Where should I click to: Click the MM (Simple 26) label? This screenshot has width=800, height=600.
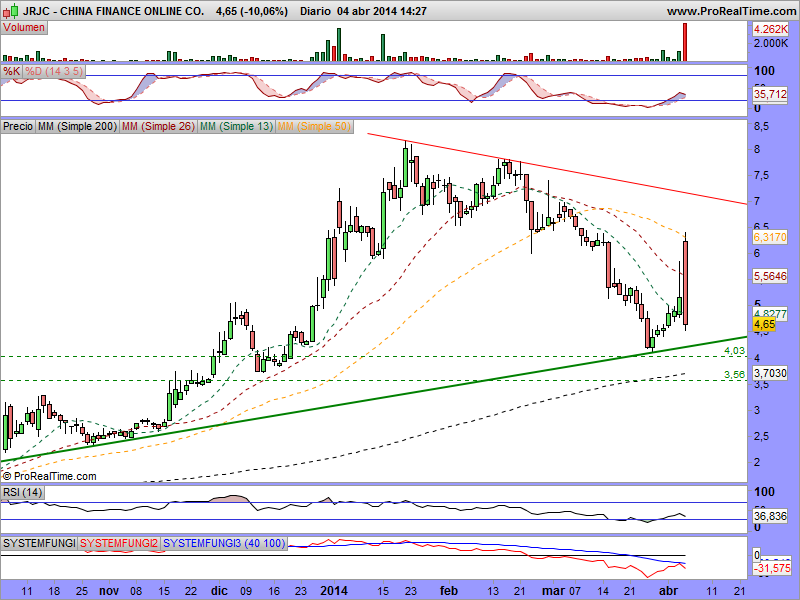point(158,126)
